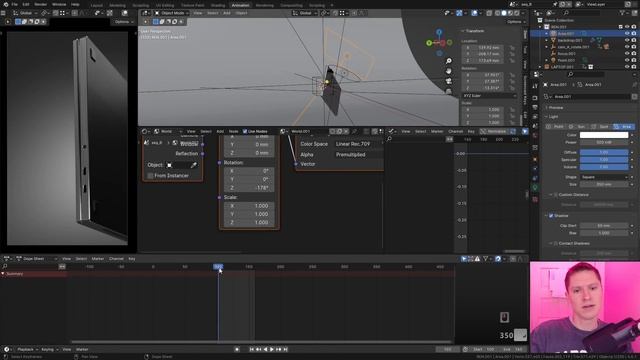This screenshot has width=640, height=360.
Task: Click the Dope Sheet Marker menu
Action: click(97, 259)
